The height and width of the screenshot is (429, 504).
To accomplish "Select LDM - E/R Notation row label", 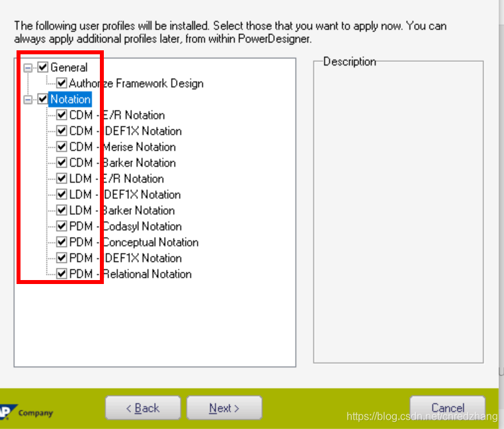I will [116, 179].
